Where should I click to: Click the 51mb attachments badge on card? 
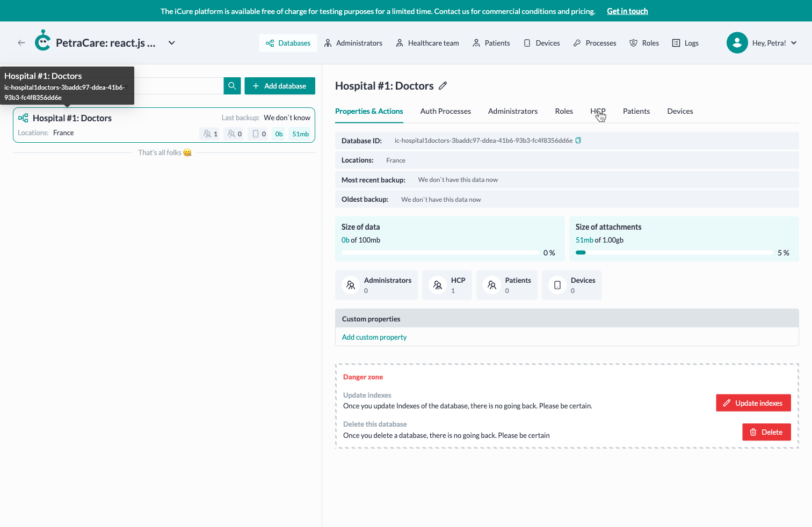tap(301, 134)
